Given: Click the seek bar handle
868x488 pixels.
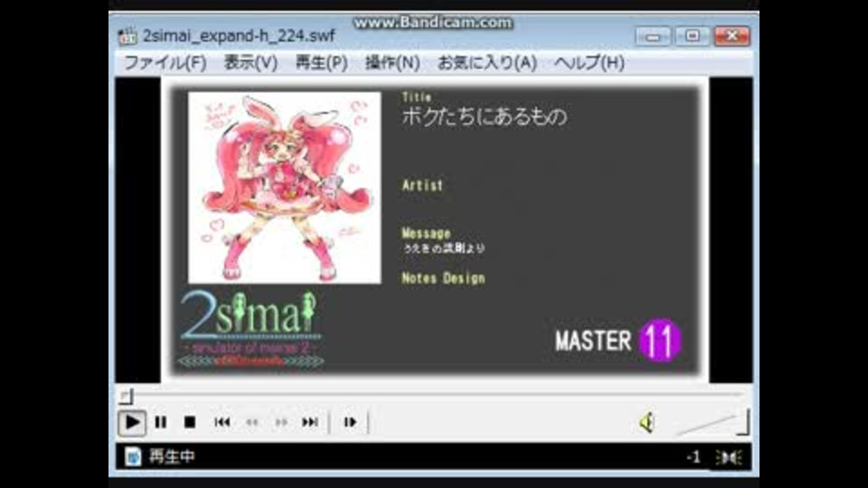Looking at the screenshot, I should [x=127, y=396].
